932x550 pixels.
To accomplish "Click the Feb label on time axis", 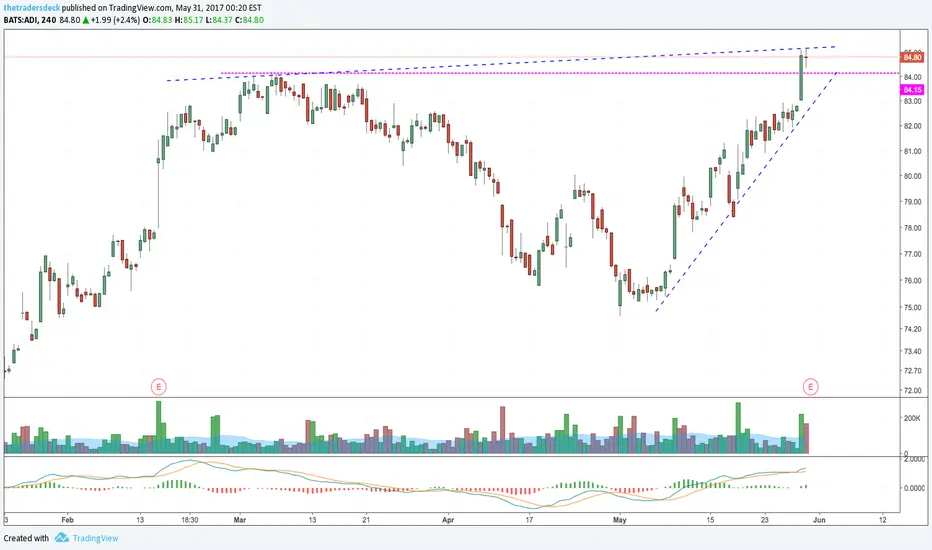I will [x=67, y=520].
